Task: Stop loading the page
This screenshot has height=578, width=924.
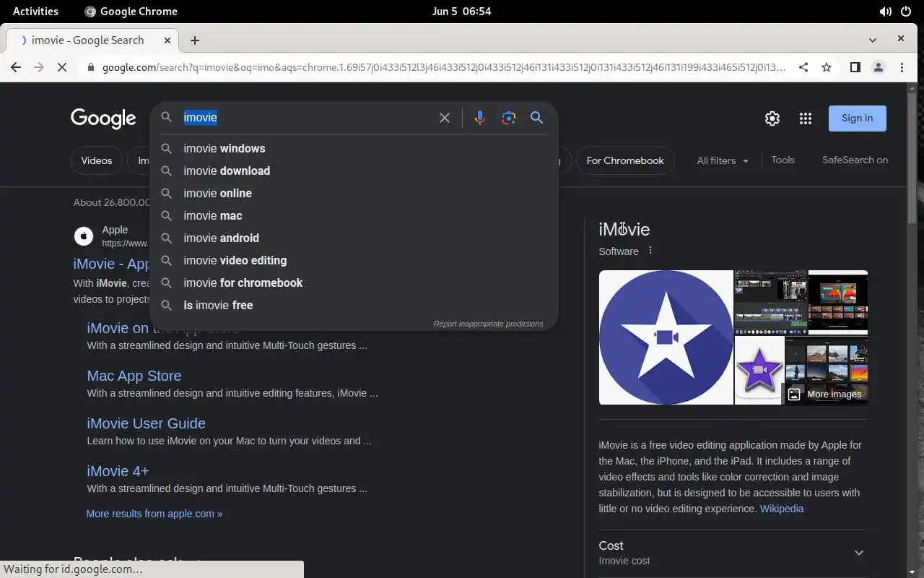Action: tap(62, 67)
